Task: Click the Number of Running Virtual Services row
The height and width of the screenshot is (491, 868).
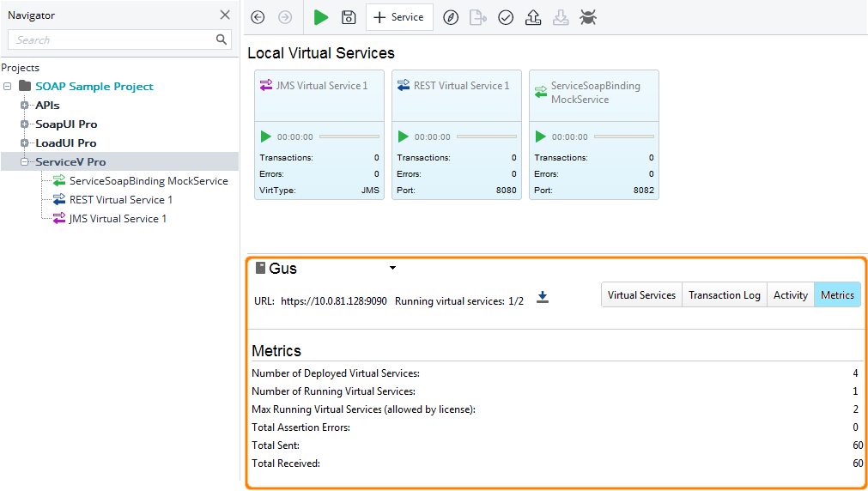Action: [555, 391]
